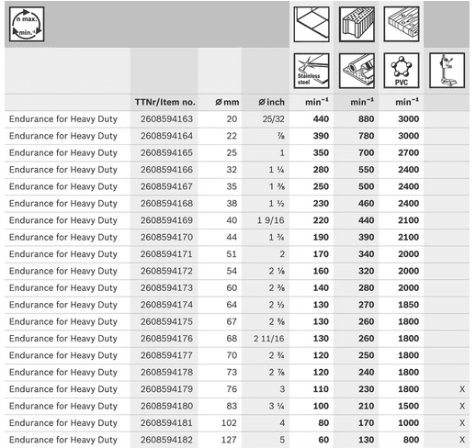Click the Ø mm column header
The image size is (476, 448).
click(227, 102)
